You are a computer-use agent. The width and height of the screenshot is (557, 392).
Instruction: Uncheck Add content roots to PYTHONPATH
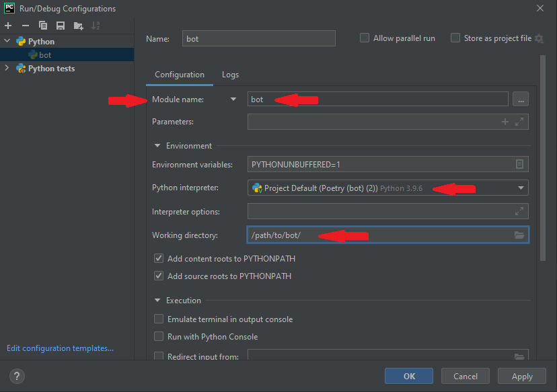point(159,258)
